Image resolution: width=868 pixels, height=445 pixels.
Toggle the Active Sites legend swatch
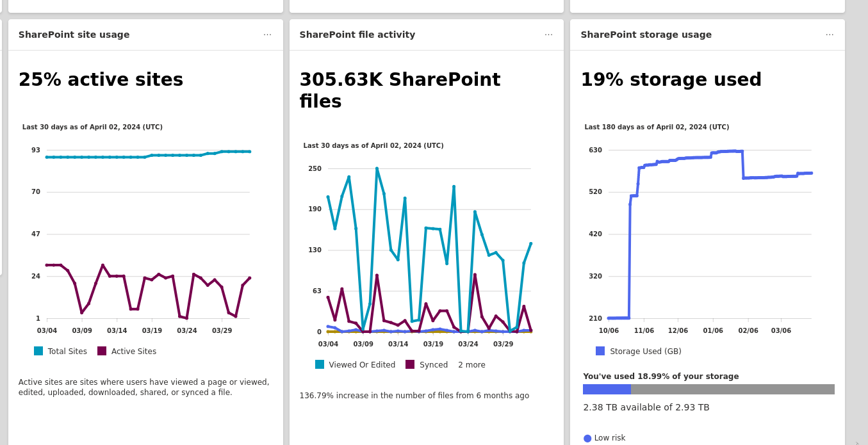pos(102,351)
